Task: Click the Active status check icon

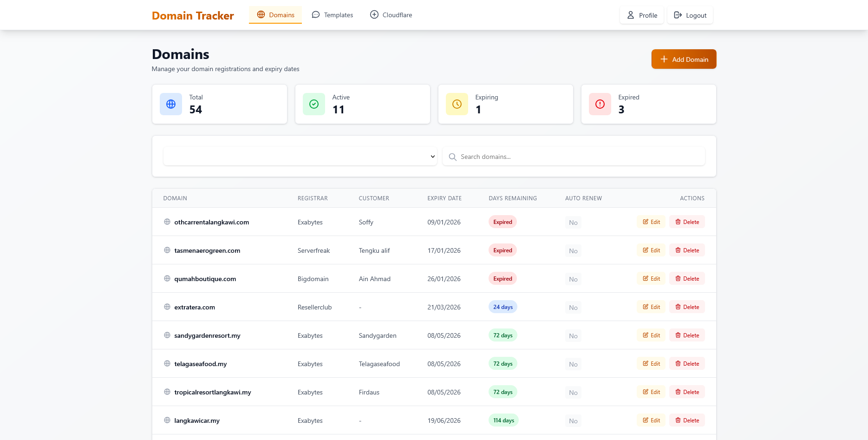Action: 313,104
